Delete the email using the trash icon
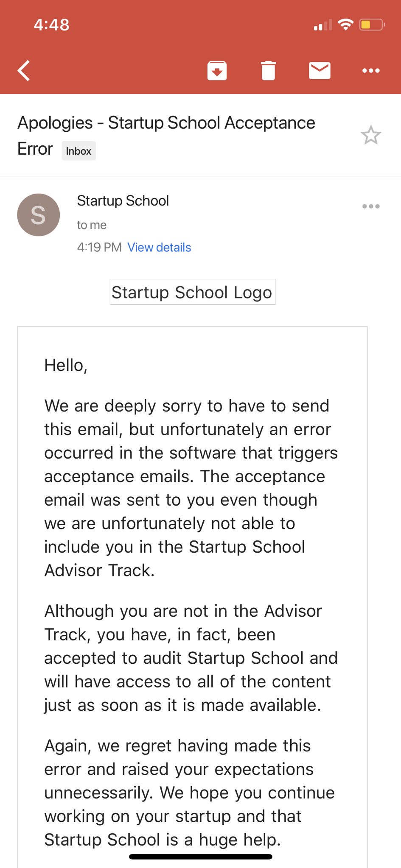This screenshot has width=401, height=868. [268, 70]
